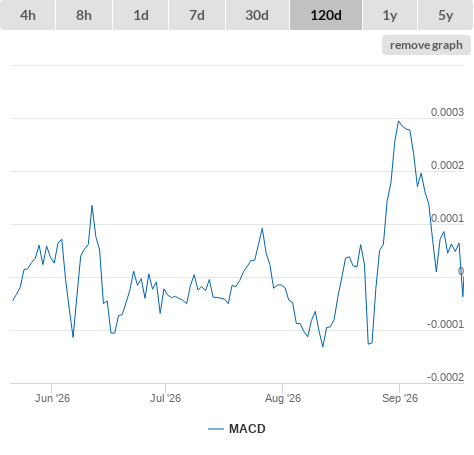Show the 5y time range
Image resolution: width=474 pixels, height=455 pixels.
click(446, 15)
